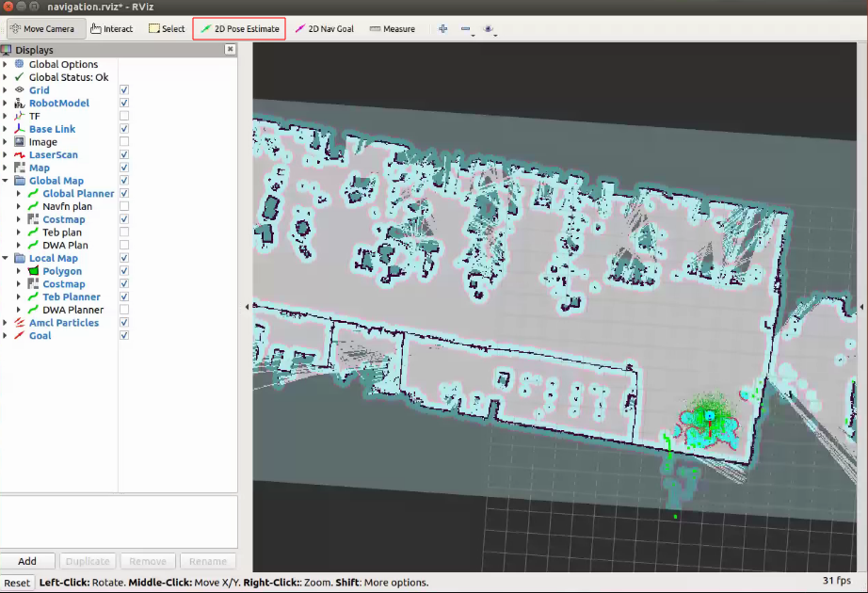Expand the Grid display properties
868x593 pixels.
point(5,89)
